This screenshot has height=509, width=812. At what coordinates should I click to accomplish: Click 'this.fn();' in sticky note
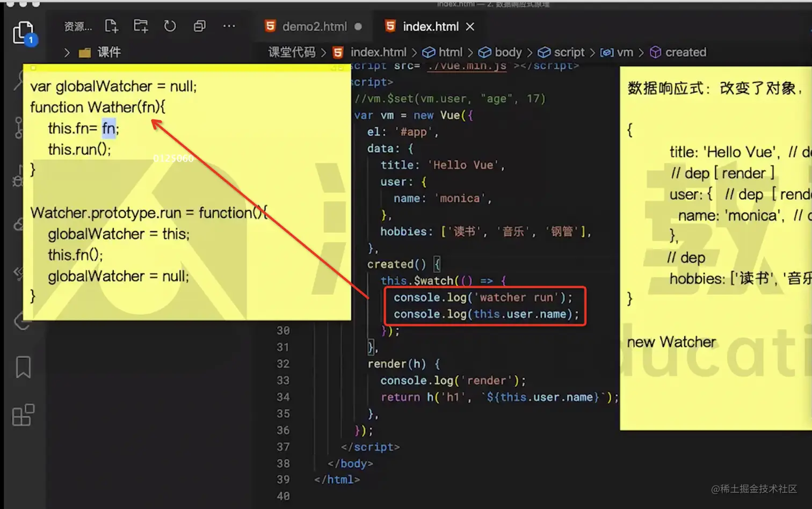tap(75, 255)
